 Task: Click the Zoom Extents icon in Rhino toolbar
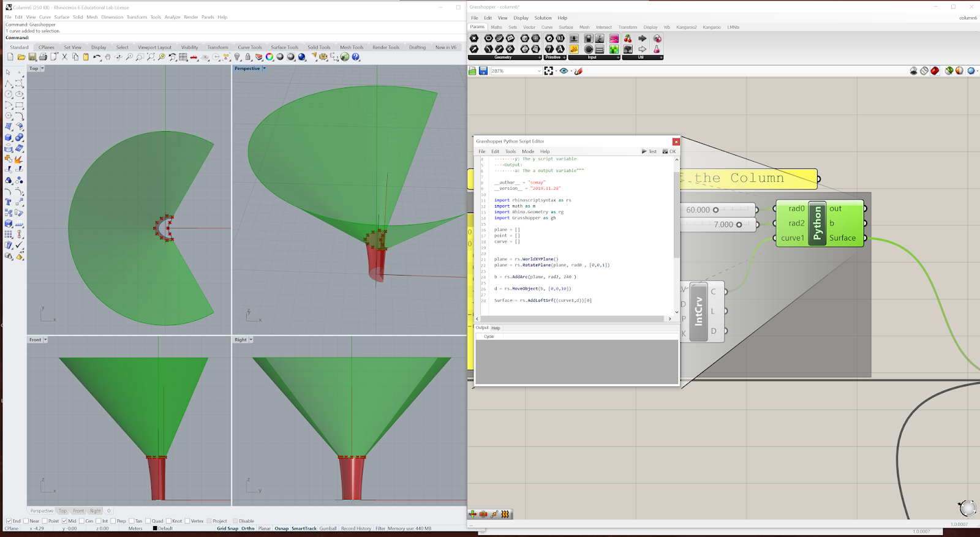[x=151, y=57]
